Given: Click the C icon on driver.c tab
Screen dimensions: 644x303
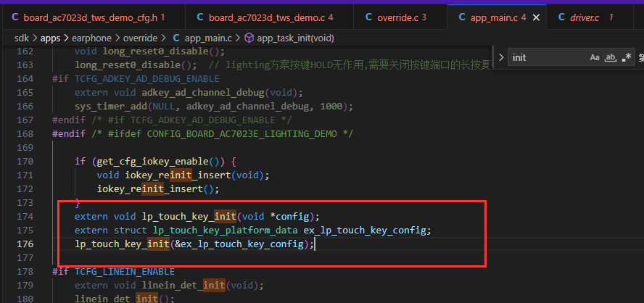Looking at the screenshot, I should 562,17.
